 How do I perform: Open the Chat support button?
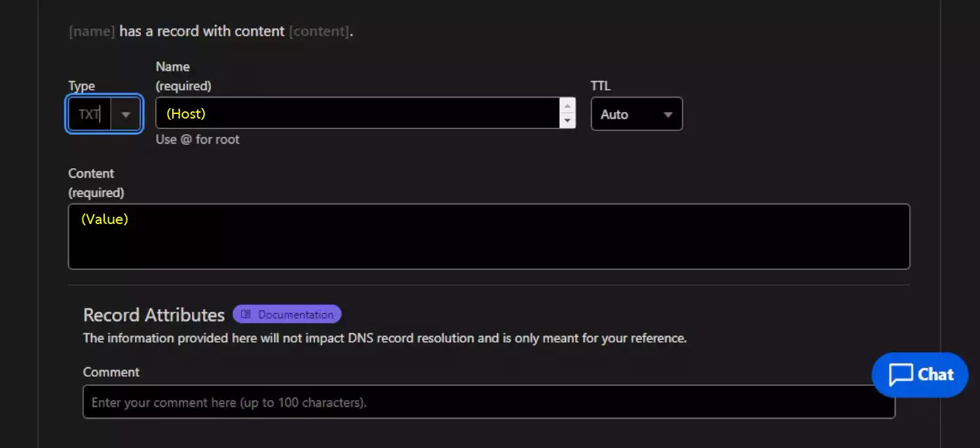pyautogui.click(x=920, y=375)
